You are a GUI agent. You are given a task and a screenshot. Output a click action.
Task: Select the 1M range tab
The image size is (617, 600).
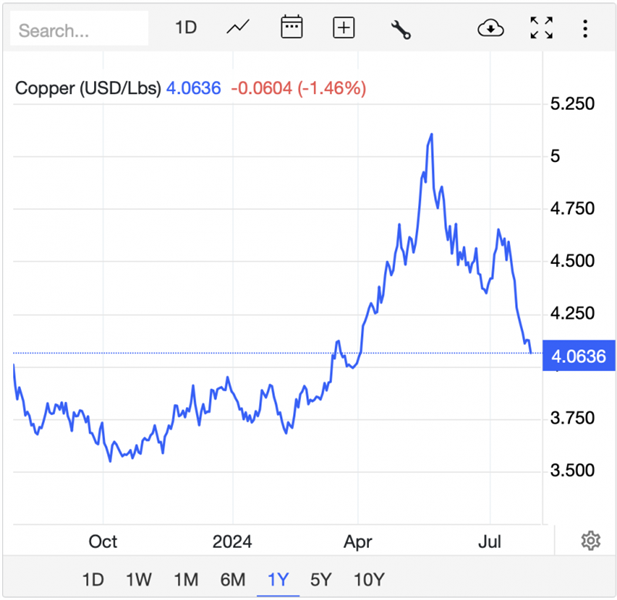coord(186,580)
